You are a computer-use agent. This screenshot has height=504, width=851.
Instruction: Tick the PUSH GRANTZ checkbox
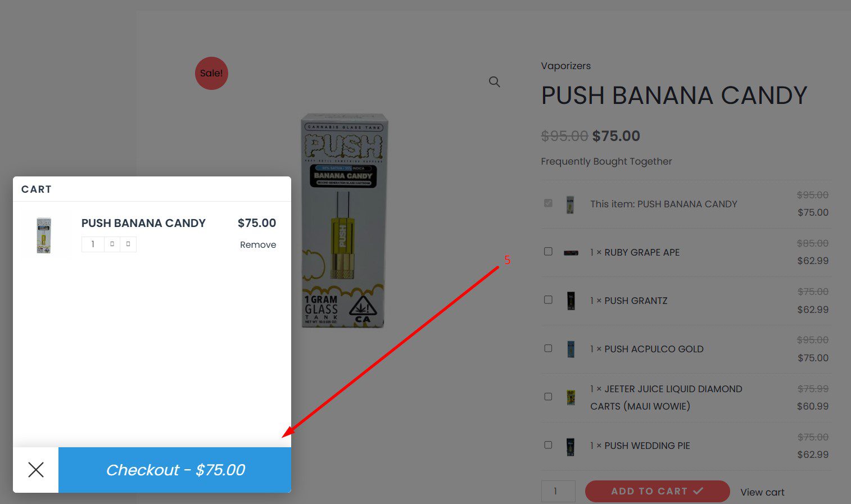(548, 300)
